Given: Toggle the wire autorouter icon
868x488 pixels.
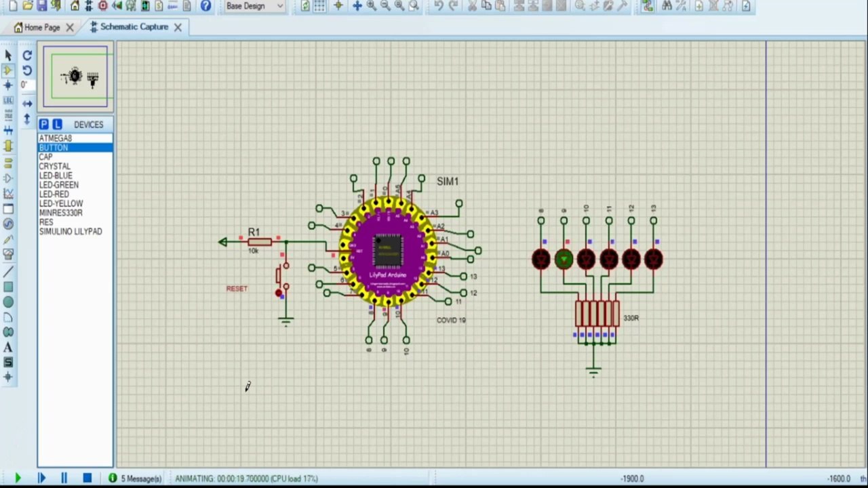Looking at the screenshot, I should click(648, 5).
